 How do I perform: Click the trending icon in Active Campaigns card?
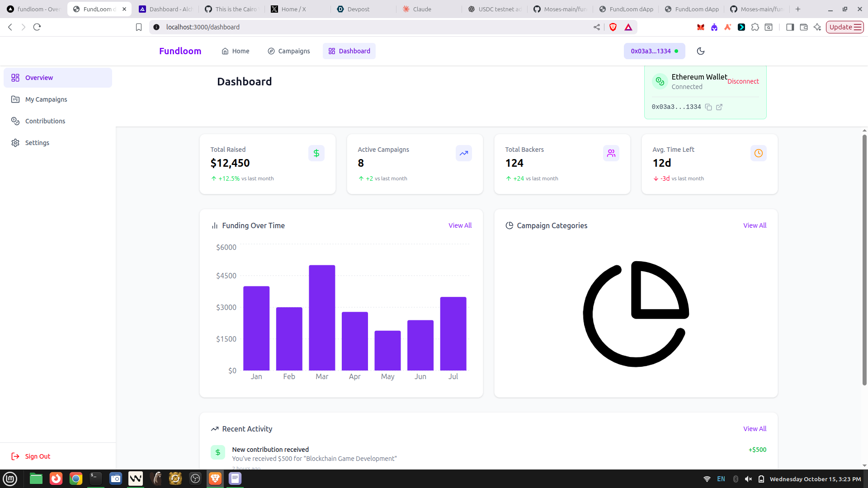point(463,153)
